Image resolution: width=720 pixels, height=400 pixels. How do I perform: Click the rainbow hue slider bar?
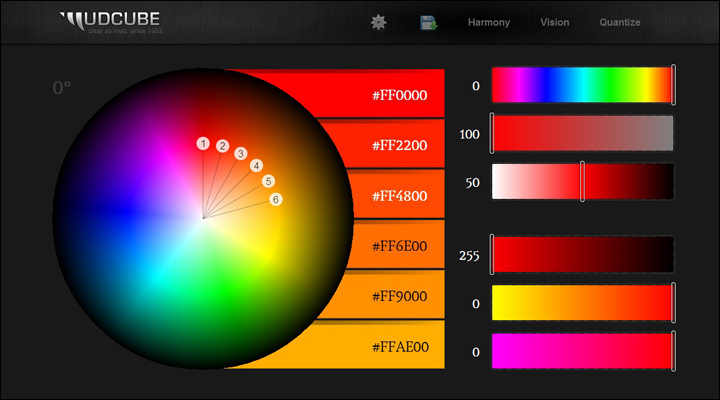pos(582,85)
